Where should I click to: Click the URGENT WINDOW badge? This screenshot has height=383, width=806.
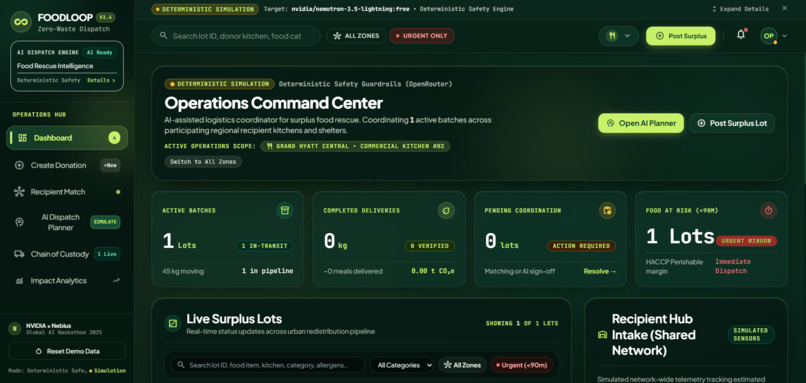746,241
